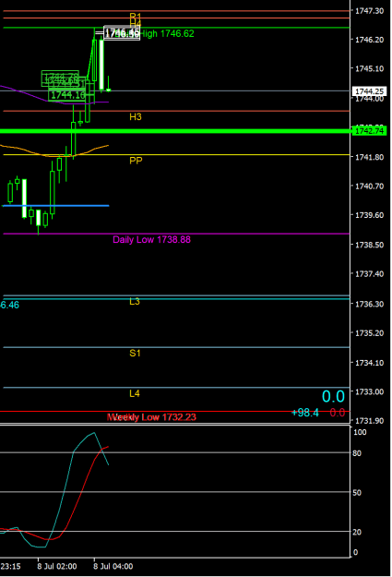The image size is (392, 577).
Task: Select the small red 0.0 value
Action: point(338,413)
